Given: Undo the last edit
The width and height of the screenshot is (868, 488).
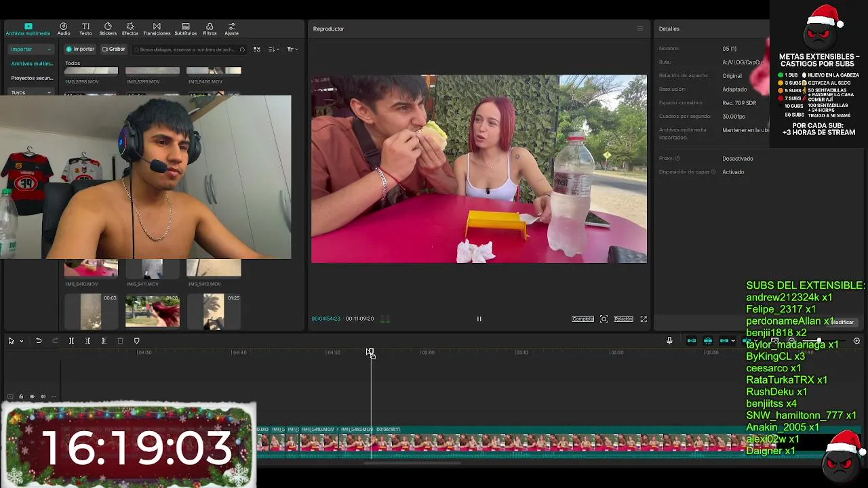Looking at the screenshot, I should [x=39, y=341].
